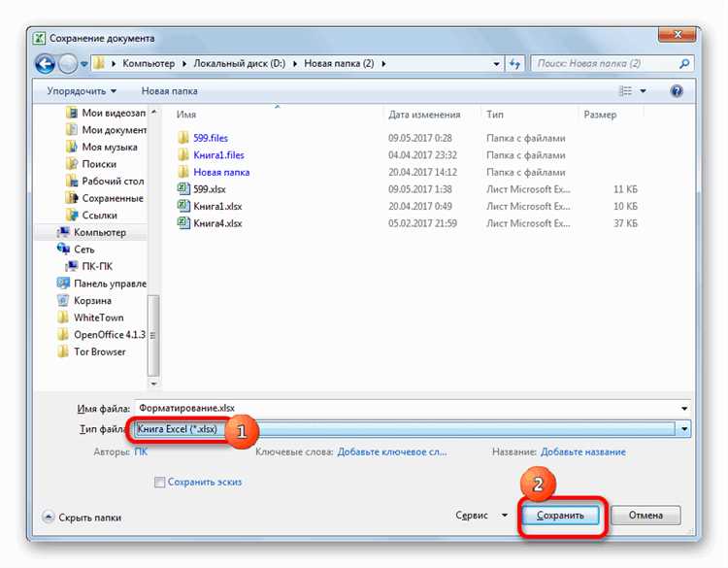This screenshot has height=568, width=728.
Task: Open the Сервис dropdown menu
Action: click(x=481, y=516)
